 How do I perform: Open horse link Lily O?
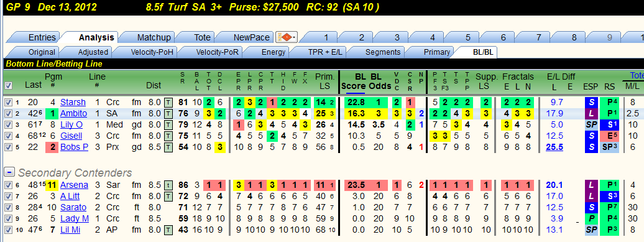tap(71, 125)
